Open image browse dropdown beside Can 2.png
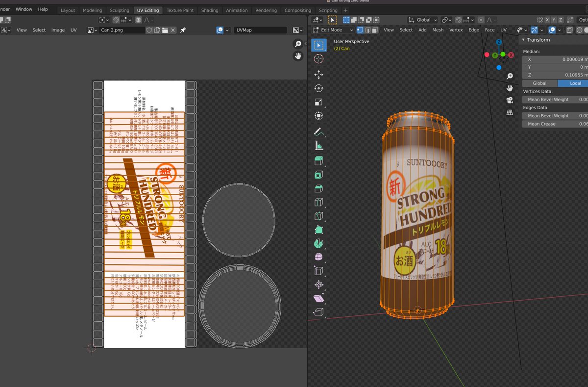The height and width of the screenshot is (387, 588). click(x=92, y=30)
